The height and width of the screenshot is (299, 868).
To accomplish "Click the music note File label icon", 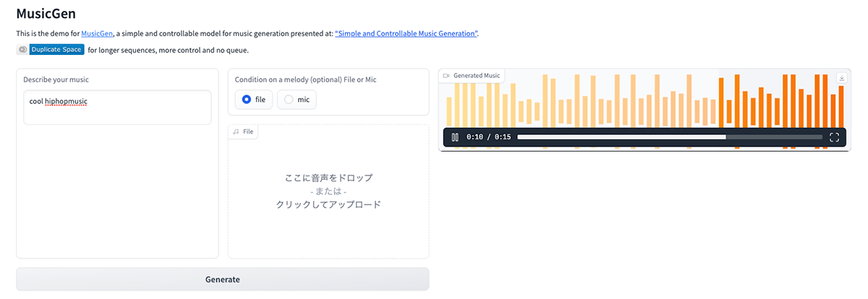I will (x=236, y=131).
